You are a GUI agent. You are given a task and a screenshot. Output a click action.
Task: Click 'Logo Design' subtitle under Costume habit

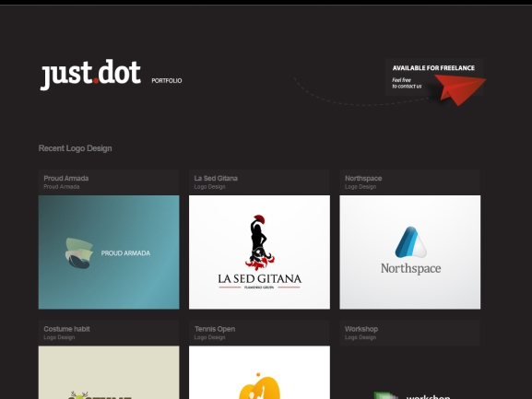click(x=59, y=337)
